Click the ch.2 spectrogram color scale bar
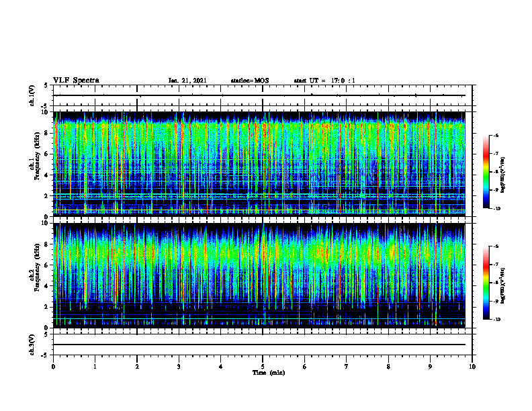Viewport: 532px width, 411px height. [x=486, y=283]
